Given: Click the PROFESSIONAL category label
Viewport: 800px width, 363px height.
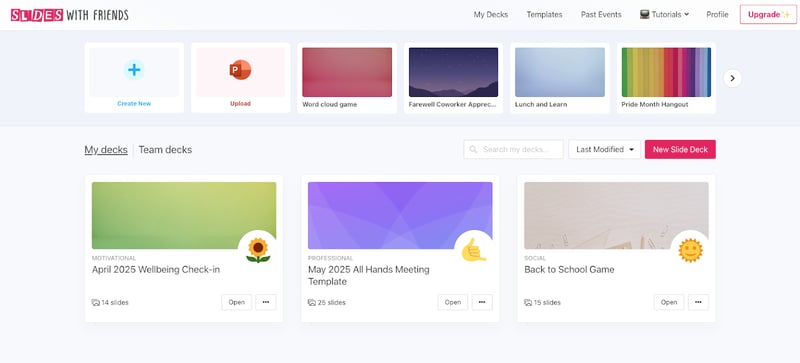Looking at the screenshot, I should [x=331, y=258].
